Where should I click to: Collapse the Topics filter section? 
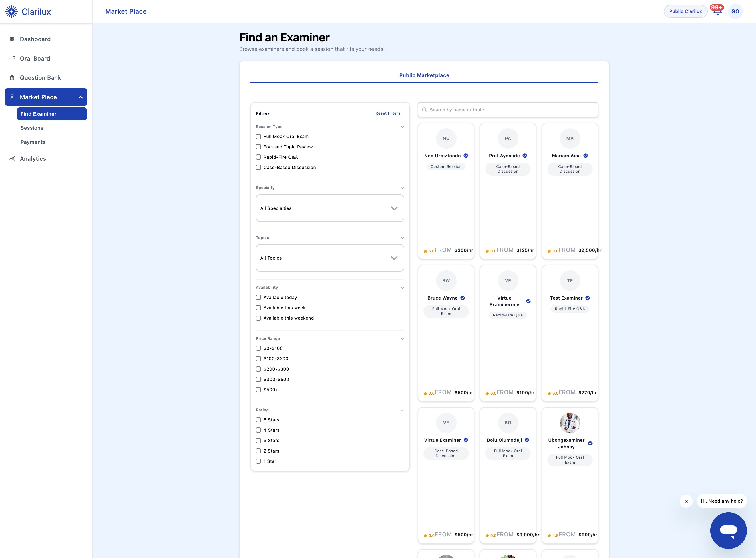point(402,238)
